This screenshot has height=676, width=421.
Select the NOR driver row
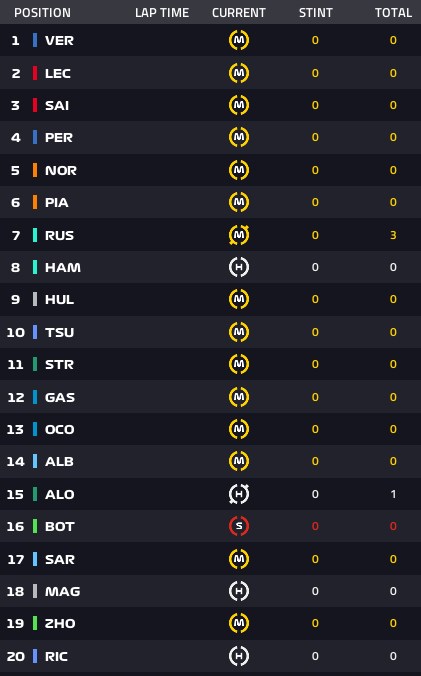210,170
